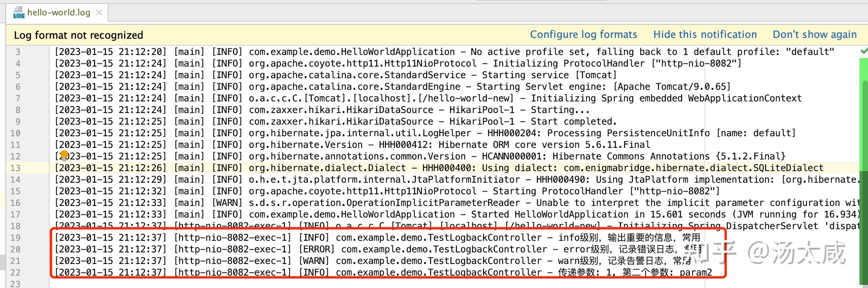Click 'Starting ProtocolHandler' log line
This screenshot has width=868, height=288.
coord(387,191)
